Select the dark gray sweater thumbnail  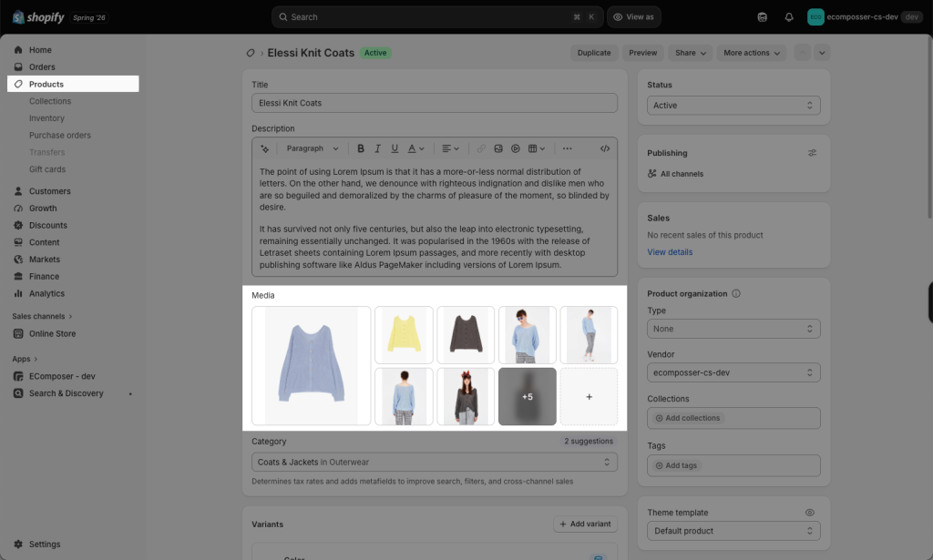click(x=466, y=335)
